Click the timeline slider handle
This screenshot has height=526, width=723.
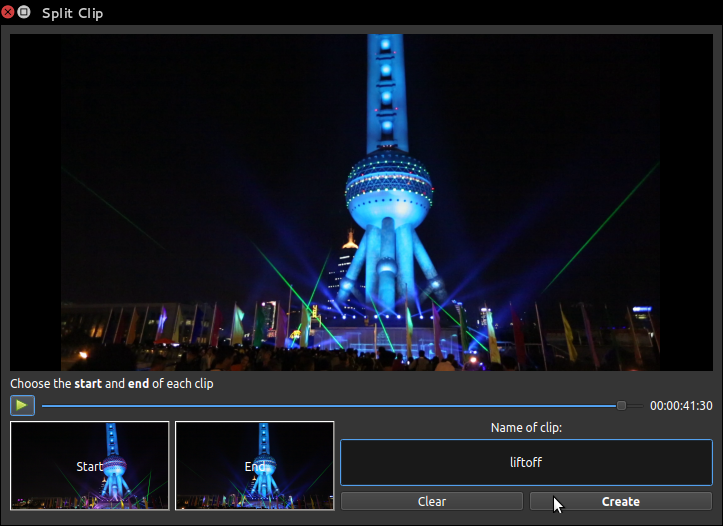tap(621, 406)
